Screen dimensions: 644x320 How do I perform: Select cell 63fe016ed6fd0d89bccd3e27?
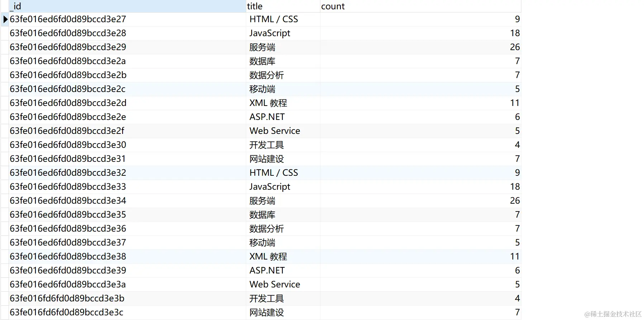pos(127,19)
